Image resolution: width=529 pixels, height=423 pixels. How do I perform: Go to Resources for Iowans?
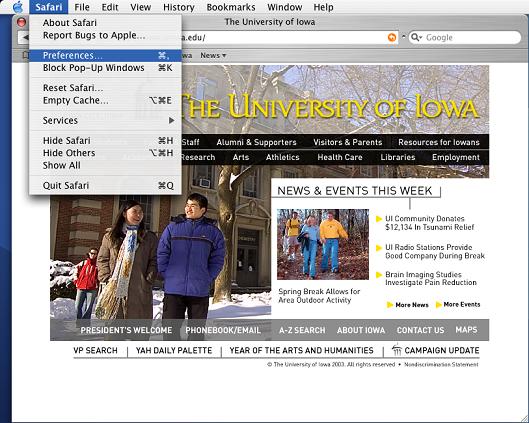[439, 142]
